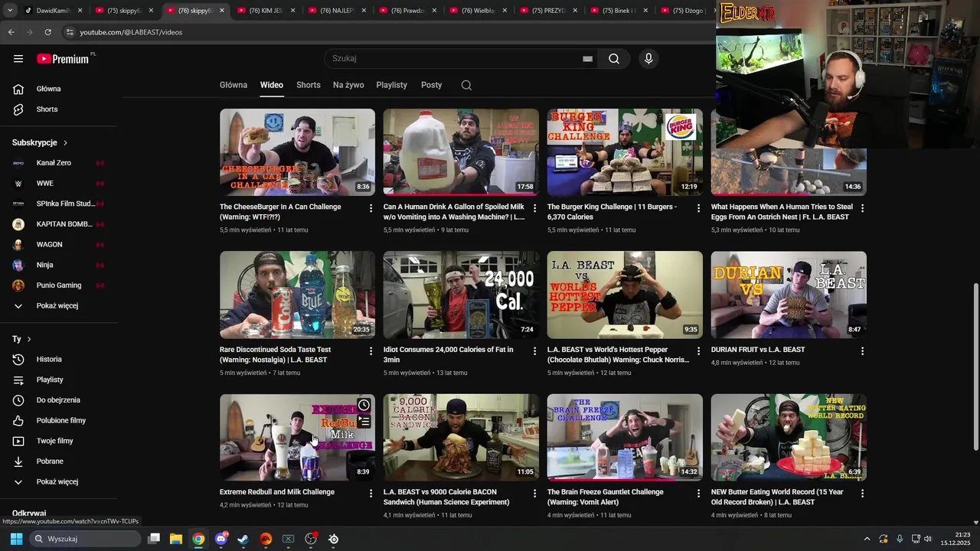This screenshot has width=980, height=551.
Task: Click the search magnifier button
Action: [x=614, y=59]
